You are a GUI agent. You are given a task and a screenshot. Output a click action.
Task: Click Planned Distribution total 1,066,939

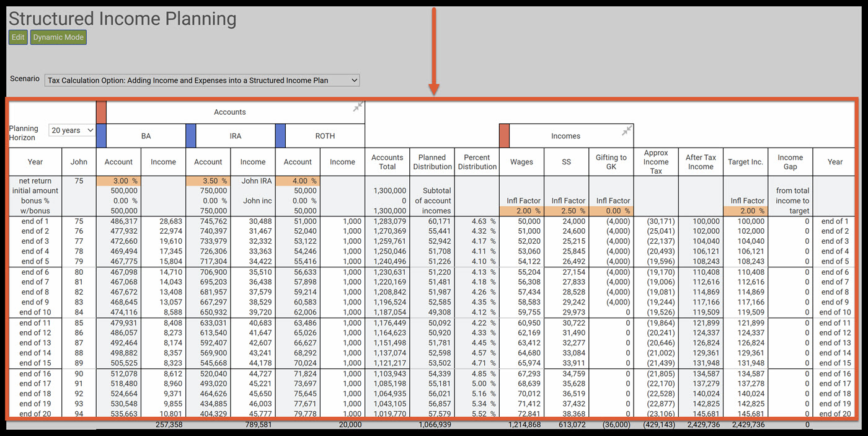(433, 425)
